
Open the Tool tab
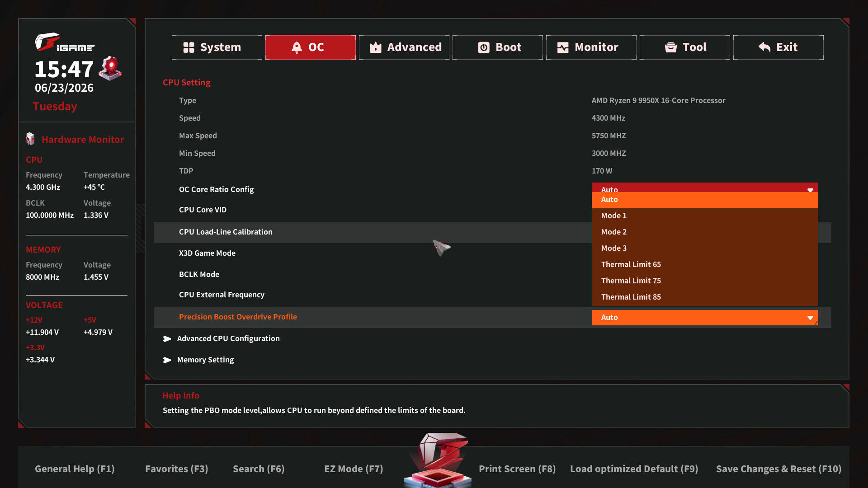685,47
